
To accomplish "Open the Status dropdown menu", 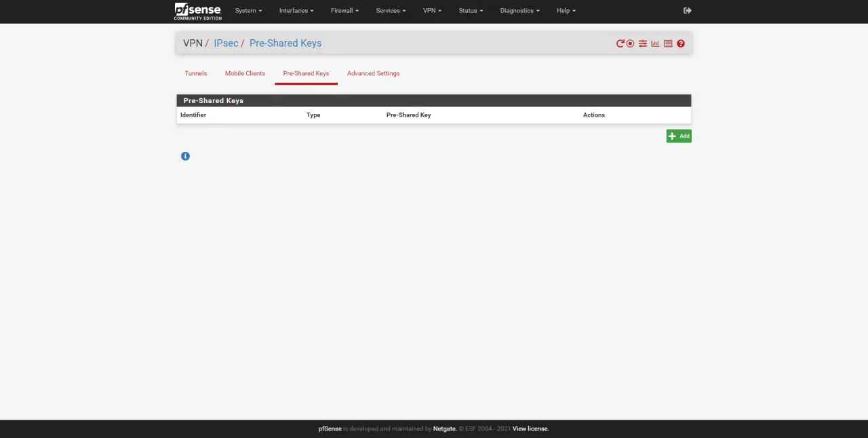I will (x=471, y=11).
